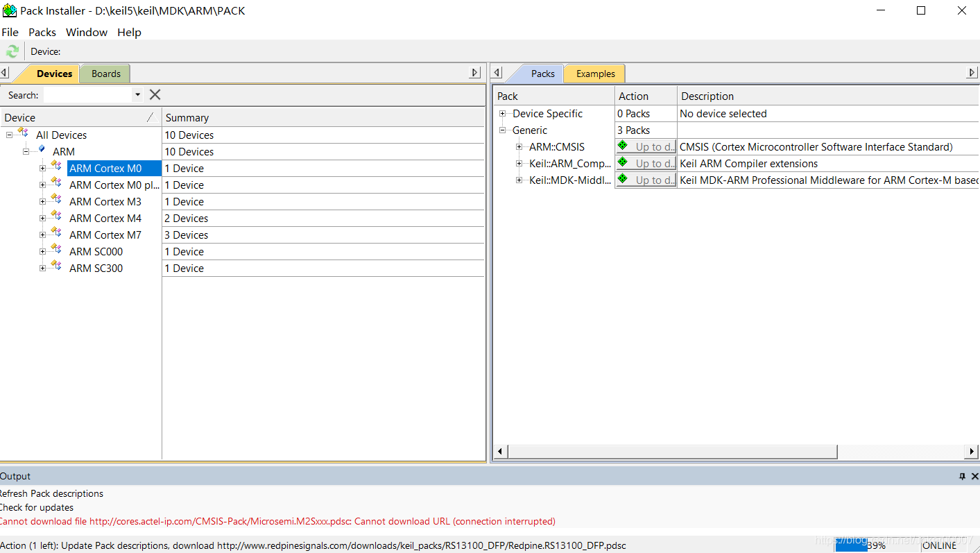The image size is (980, 553).
Task: Expand the Keil::MDK-Middleware pack entry
Action: [x=519, y=180]
